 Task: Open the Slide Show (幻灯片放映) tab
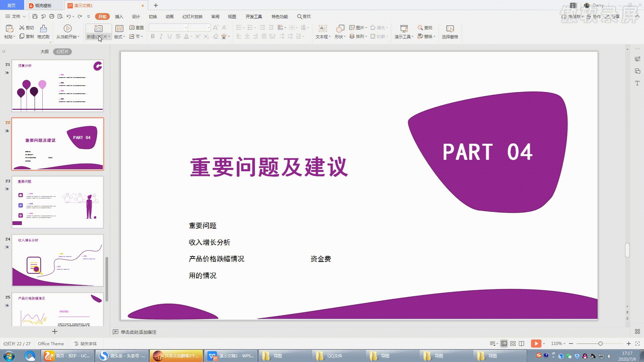[192, 16]
